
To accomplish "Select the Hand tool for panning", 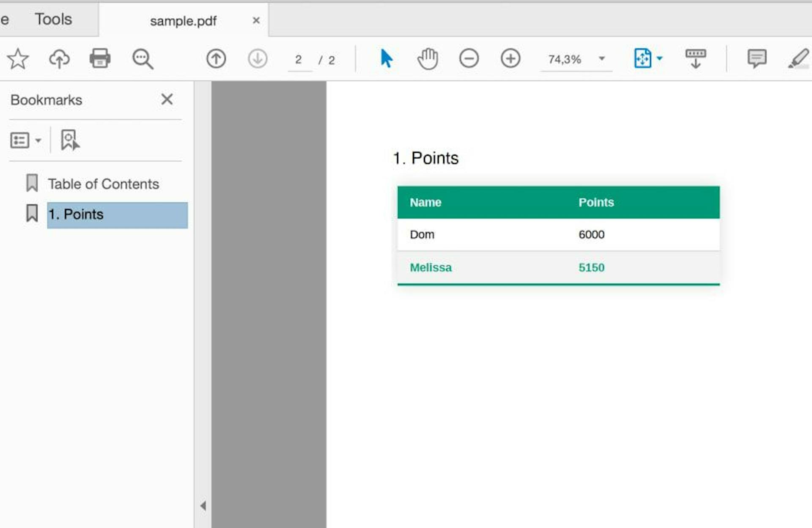I will click(428, 59).
